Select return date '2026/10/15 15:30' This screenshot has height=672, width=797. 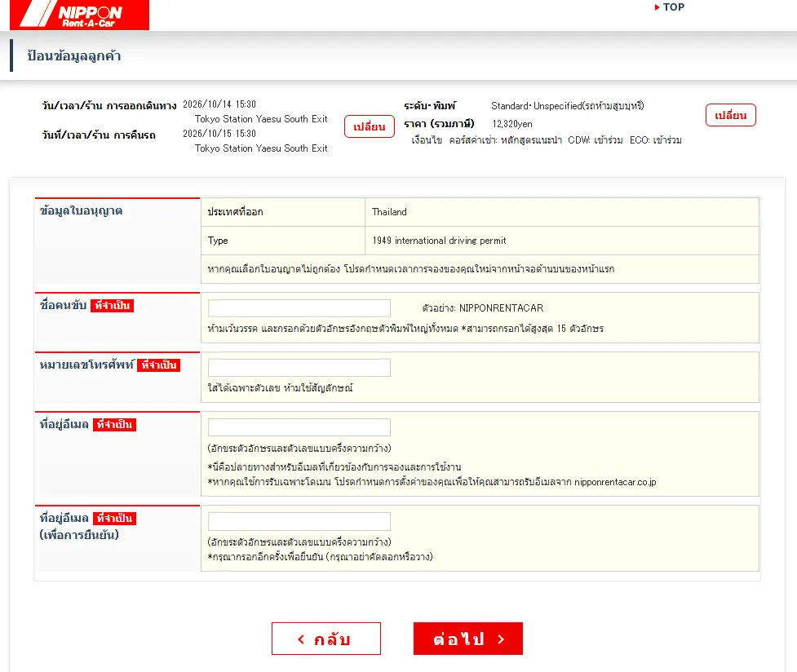[x=219, y=134]
